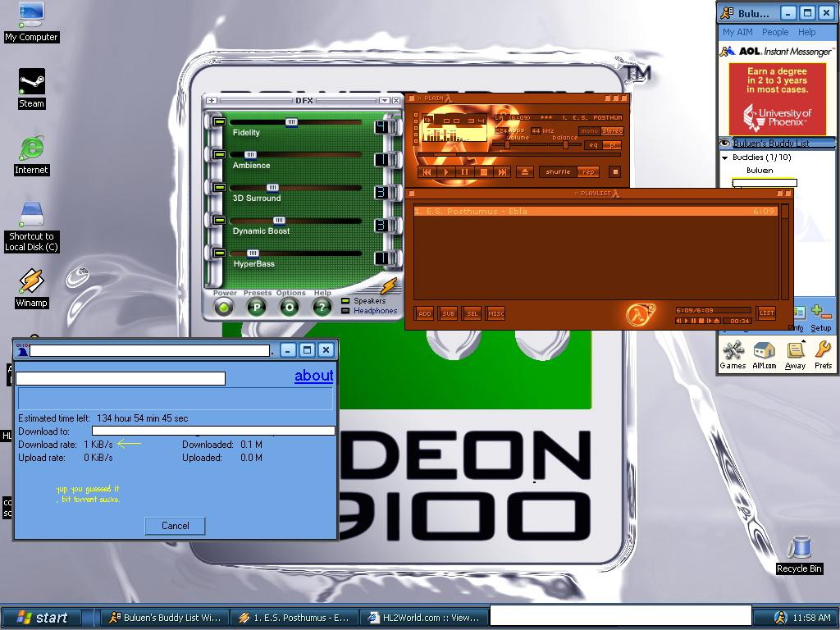Screen dimensions: 840x630
Task: Click the Winamp eject button
Action: 525,172
